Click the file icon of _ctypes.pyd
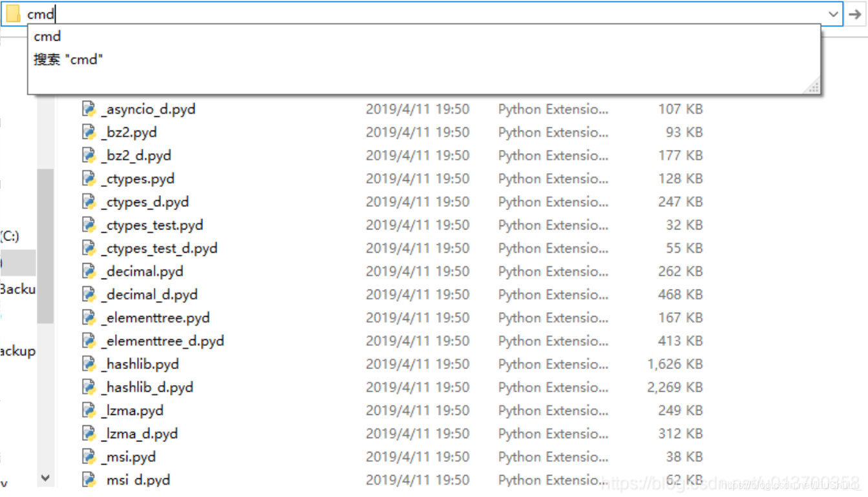This screenshot has width=868, height=497. coord(89,178)
